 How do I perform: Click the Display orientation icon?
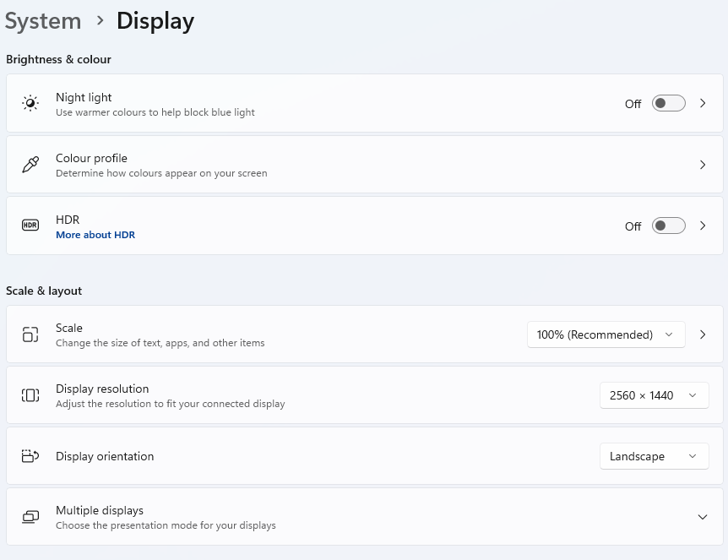(x=30, y=456)
